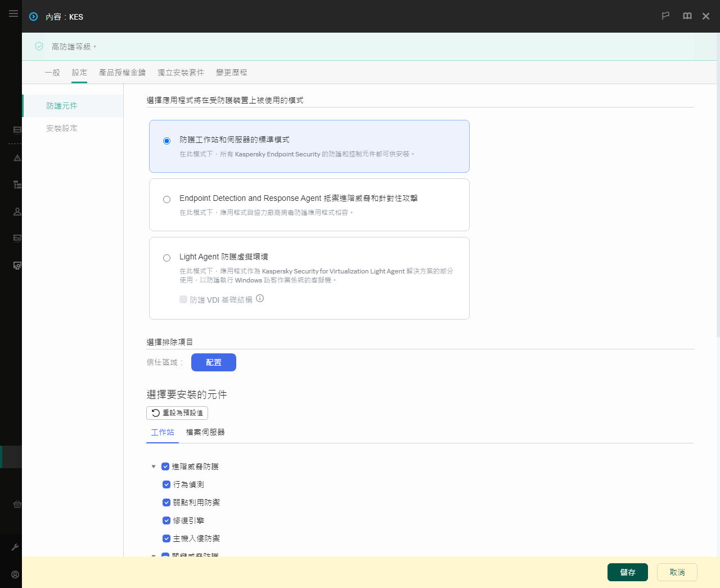Image resolution: width=720 pixels, height=588 pixels.
Task: Open the 產品授權金鑰 tab
Action: [x=123, y=72]
